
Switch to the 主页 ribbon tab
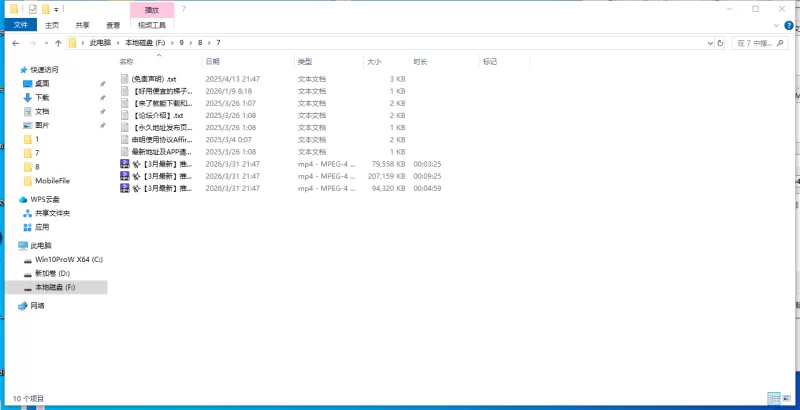pyautogui.click(x=52, y=25)
